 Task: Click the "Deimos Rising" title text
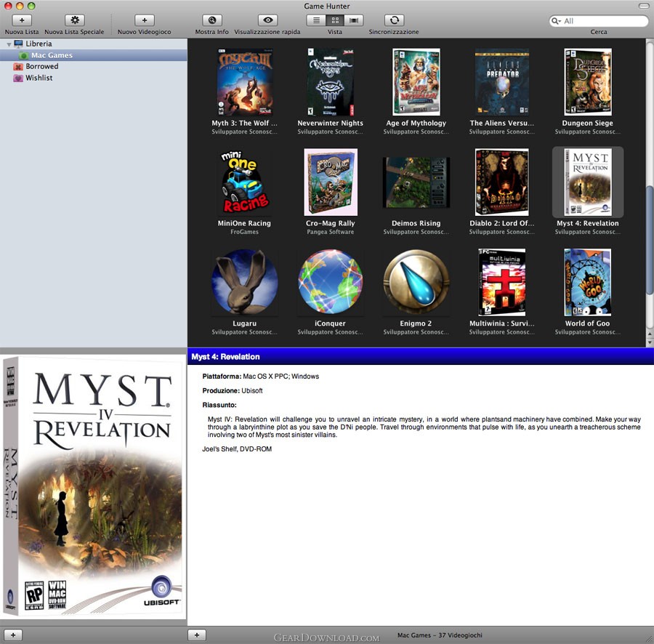(x=416, y=224)
